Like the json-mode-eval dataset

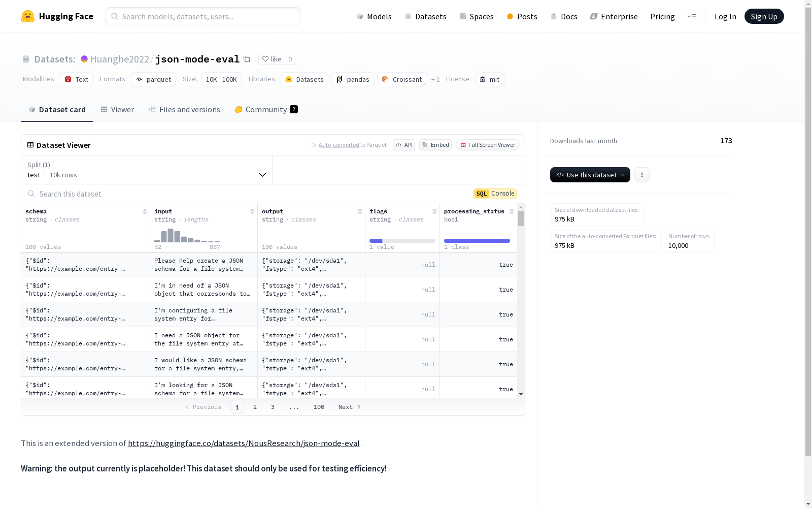click(x=272, y=59)
